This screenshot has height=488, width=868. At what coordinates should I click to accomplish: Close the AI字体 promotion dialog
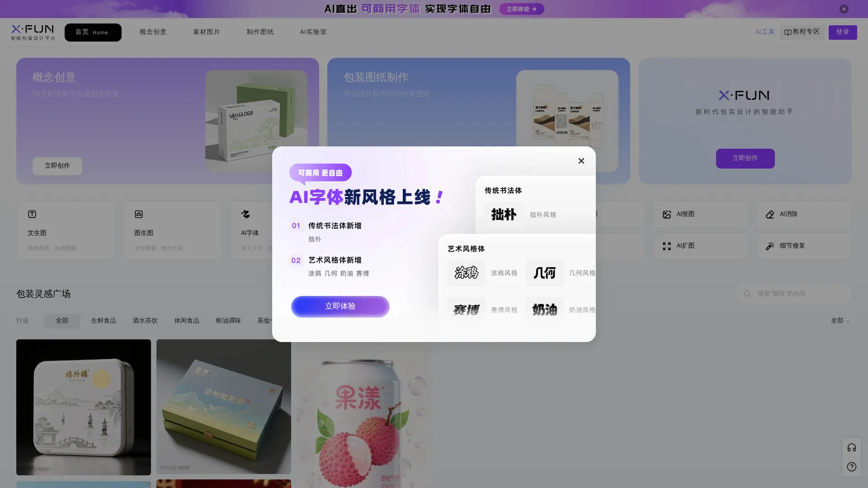click(581, 161)
